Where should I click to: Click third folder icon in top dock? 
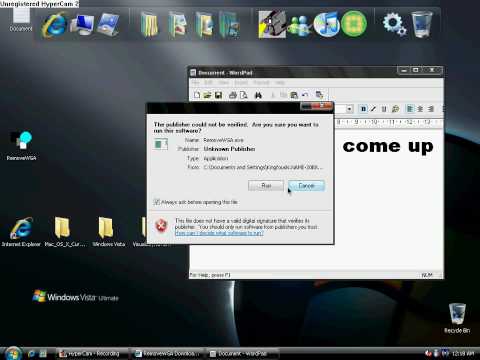coord(204,24)
